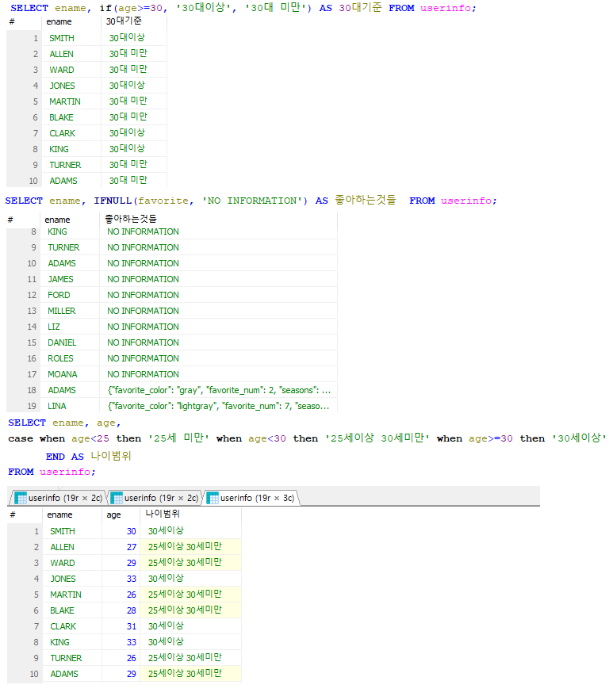Select KING's NO INFORMATION cell
The image size is (613, 700).
tap(218, 231)
